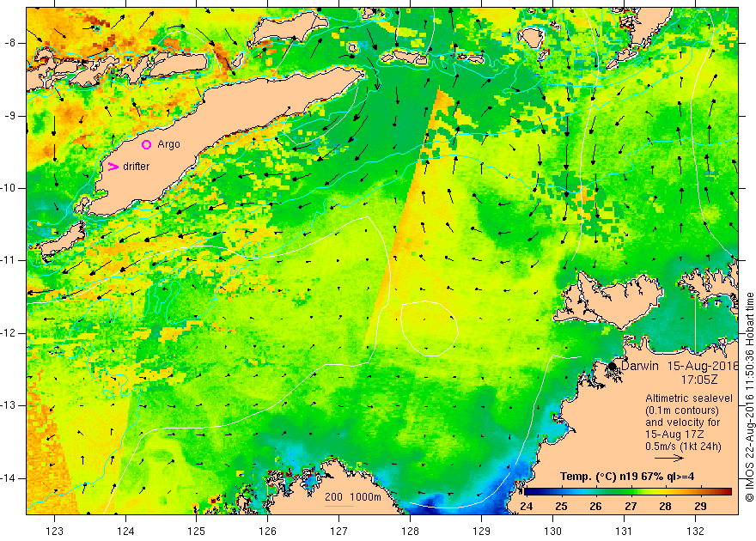Click the time stamp '17:05Z'

[x=699, y=380]
